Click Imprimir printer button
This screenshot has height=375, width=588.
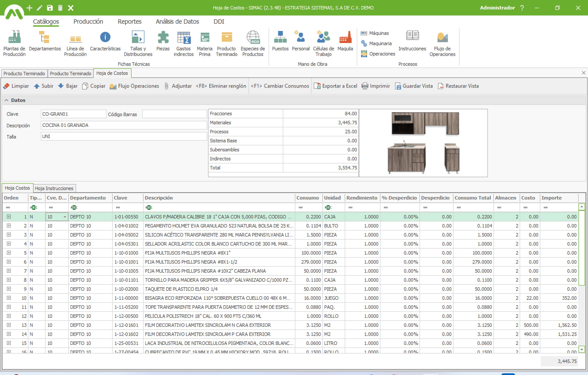pyautogui.click(x=375, y=86)
